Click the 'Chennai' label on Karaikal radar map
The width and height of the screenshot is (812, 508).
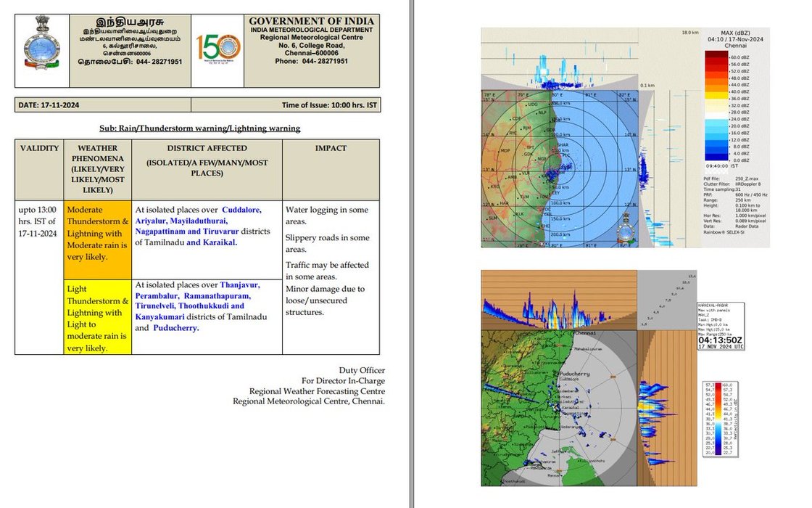[585, 333]
